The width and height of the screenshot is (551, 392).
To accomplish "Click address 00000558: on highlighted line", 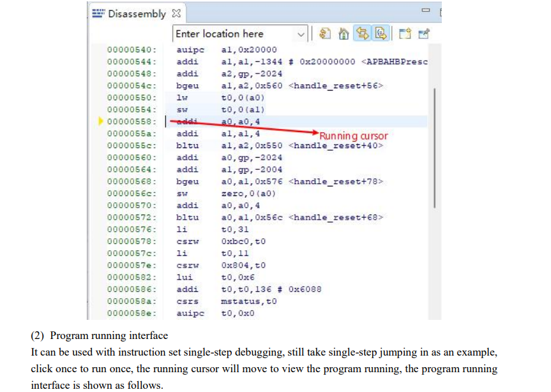I will [132, 121].
